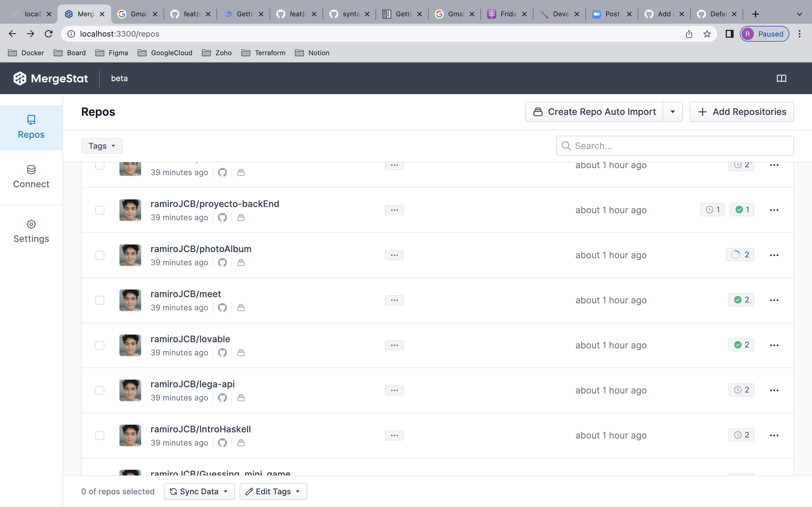
Task: Switch to the Frida browser tab
Action: pyautogui.click(x=507, y=14)
